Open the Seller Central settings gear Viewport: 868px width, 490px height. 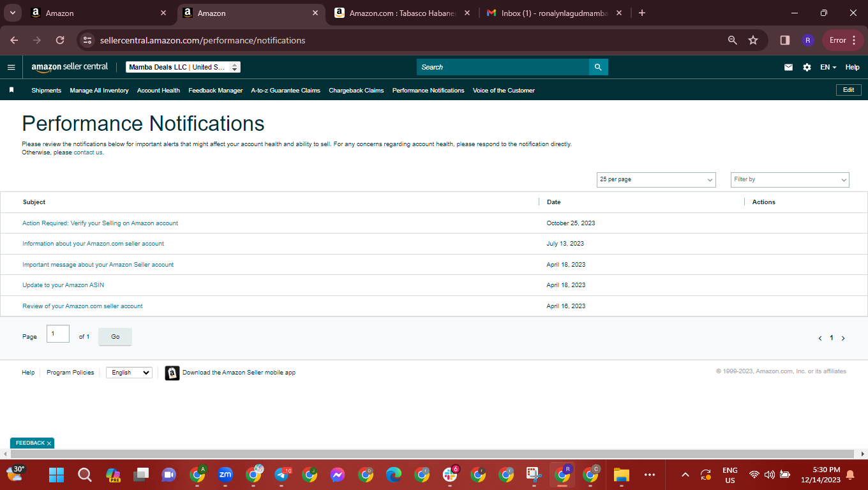tap(807, 67)
